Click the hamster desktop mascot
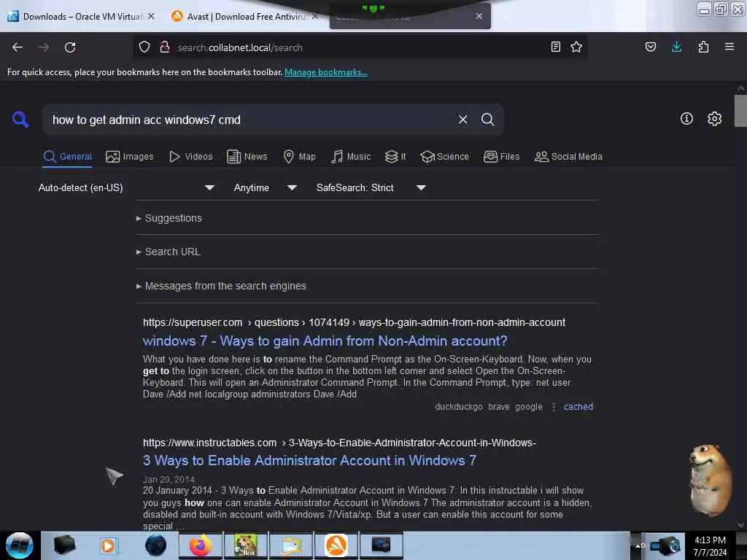This screenshot has width=747, height=560. tap(710, 480)
